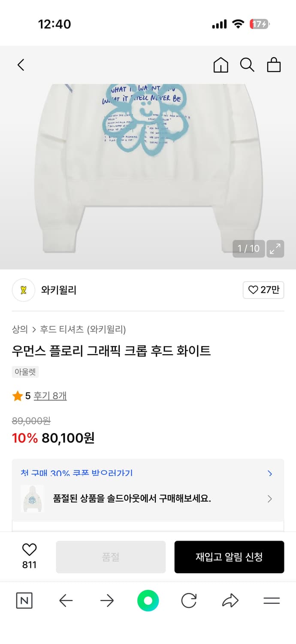Viewport: 296px width, 644px height.
Task: Tap the 재입고 알림 신청 button
Action: coord(229,556)
